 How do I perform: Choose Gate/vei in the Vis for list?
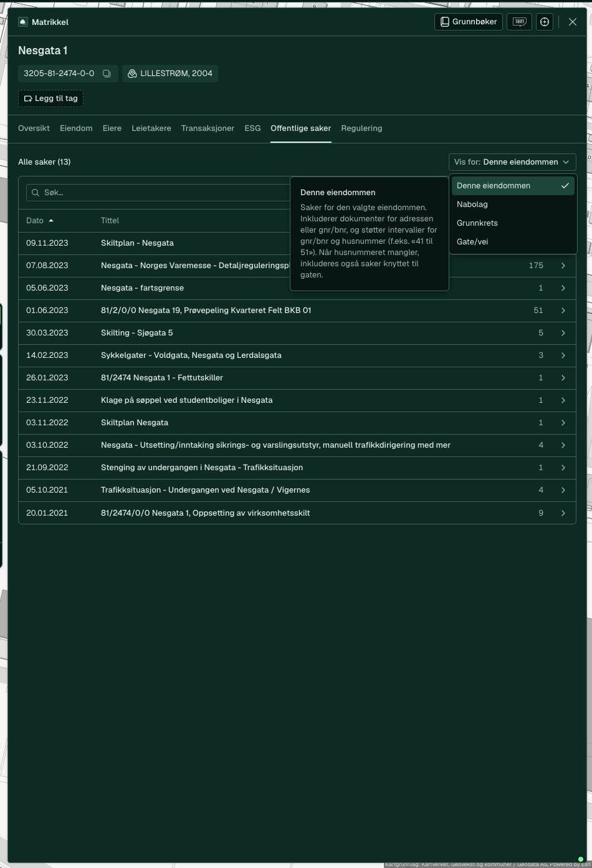coord(513,242)
